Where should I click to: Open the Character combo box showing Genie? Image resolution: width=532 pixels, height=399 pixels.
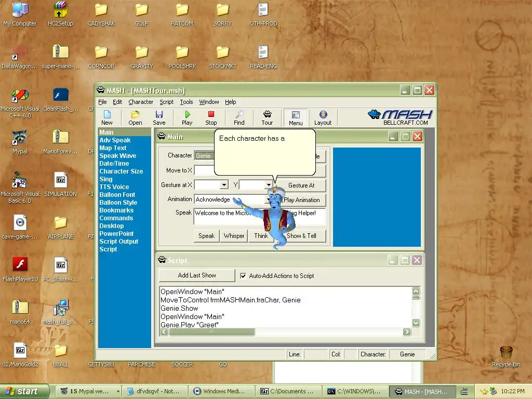point(204,156)
